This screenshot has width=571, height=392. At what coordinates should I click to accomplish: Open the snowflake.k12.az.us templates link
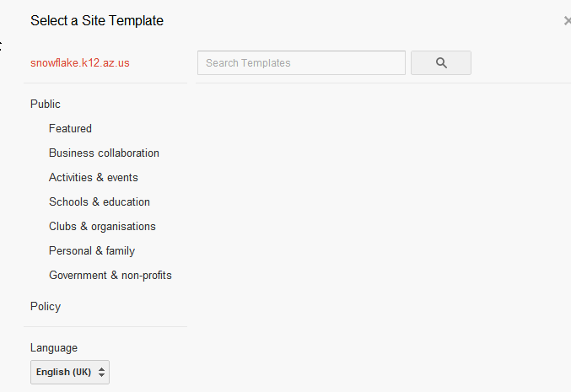point(80,63)
